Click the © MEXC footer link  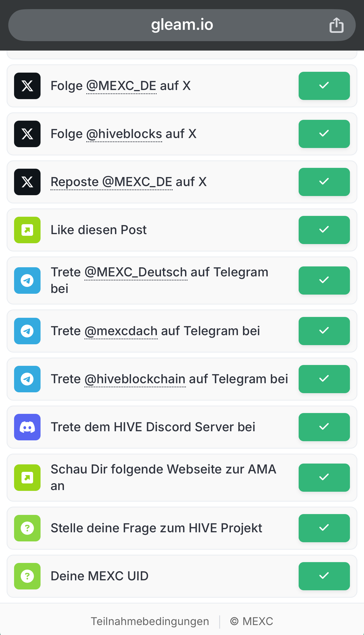click(x=251, y=621)
